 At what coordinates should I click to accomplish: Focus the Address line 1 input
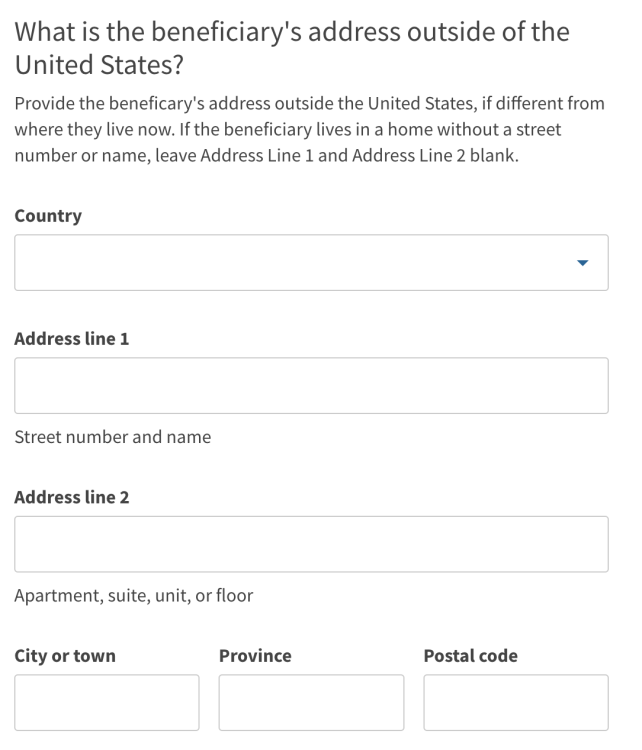click(311, 386)
